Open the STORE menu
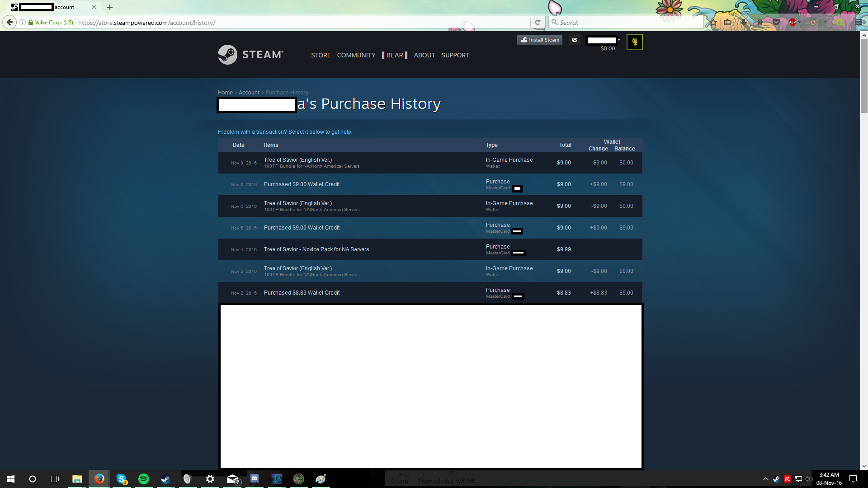868x488 pixels. click(321, 55)
